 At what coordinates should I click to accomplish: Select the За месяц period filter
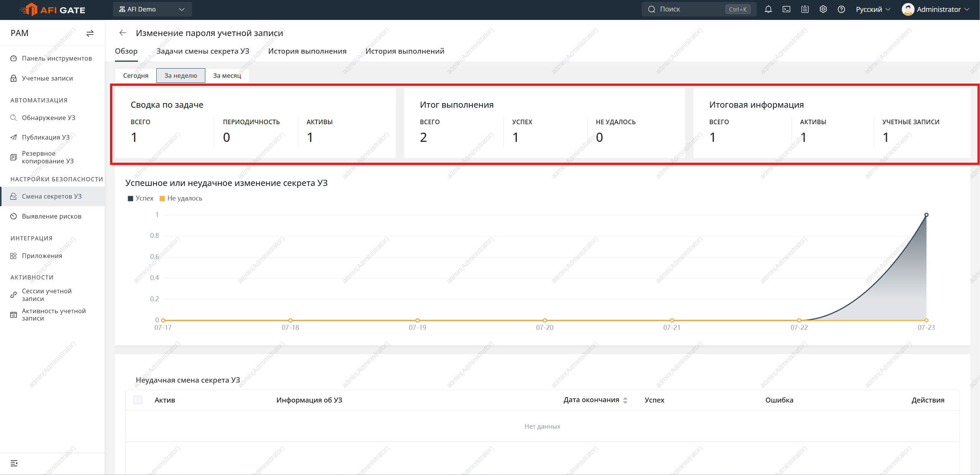coord(227,76)
